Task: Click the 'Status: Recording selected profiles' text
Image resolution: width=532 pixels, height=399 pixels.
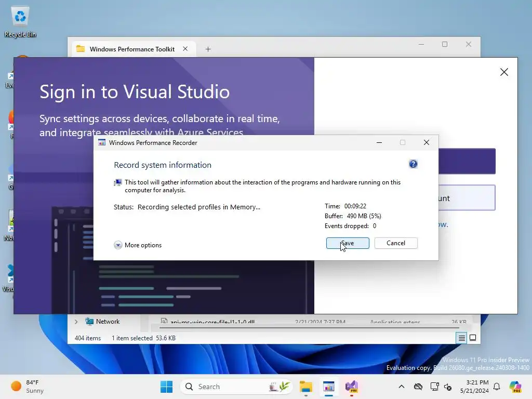Action: (x=187, y=207)
